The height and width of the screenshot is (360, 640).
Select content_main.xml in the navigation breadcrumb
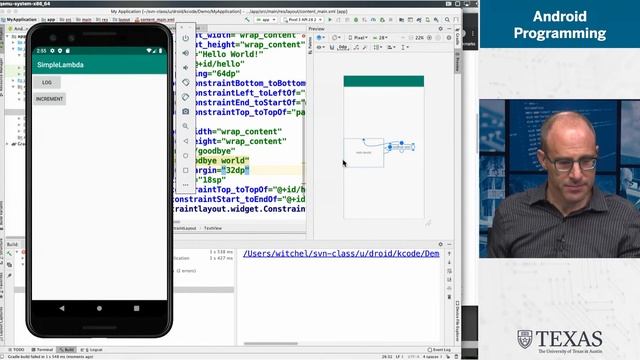pos(155,20)
